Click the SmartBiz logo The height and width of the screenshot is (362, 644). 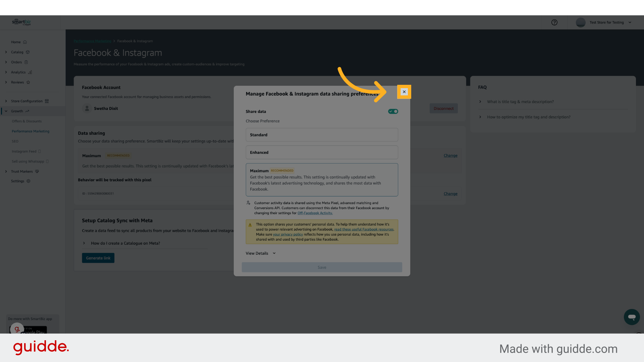coord(21,22)
